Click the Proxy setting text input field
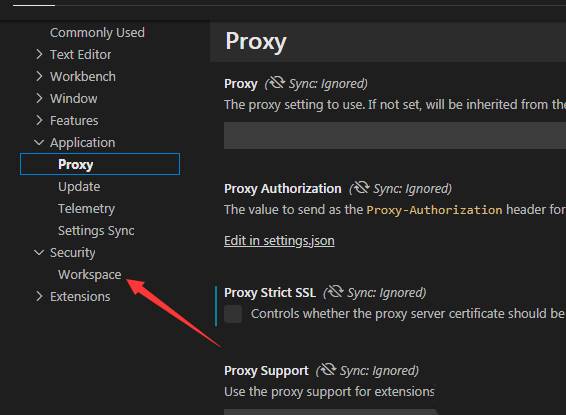Viewport: 566px width, 415px height. pos(395,135)
